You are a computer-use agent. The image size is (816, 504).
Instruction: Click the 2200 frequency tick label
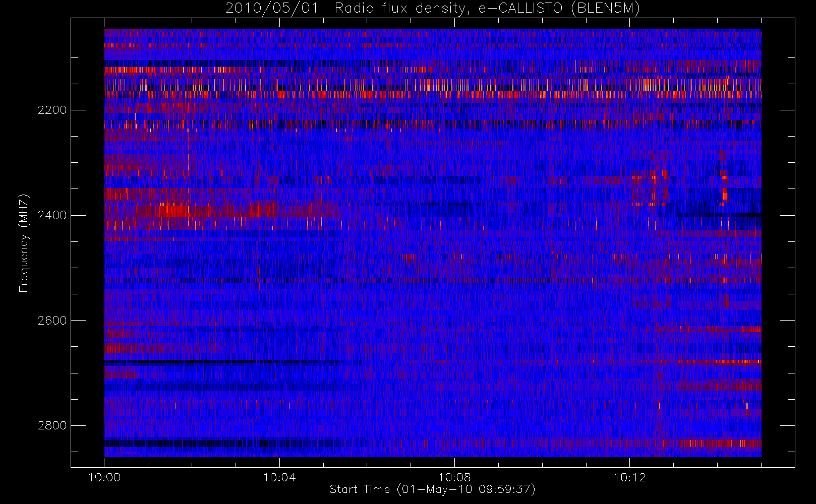tap(52, 110)
